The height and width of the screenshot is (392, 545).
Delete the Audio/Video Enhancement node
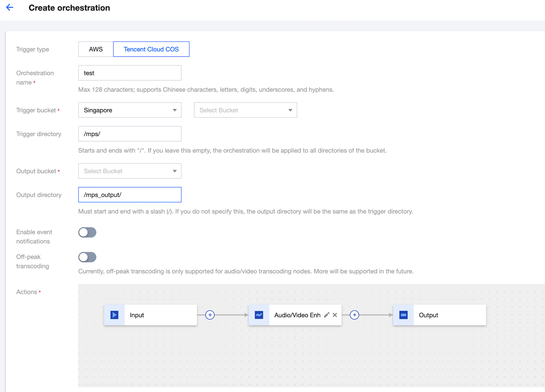coord(334,315)
